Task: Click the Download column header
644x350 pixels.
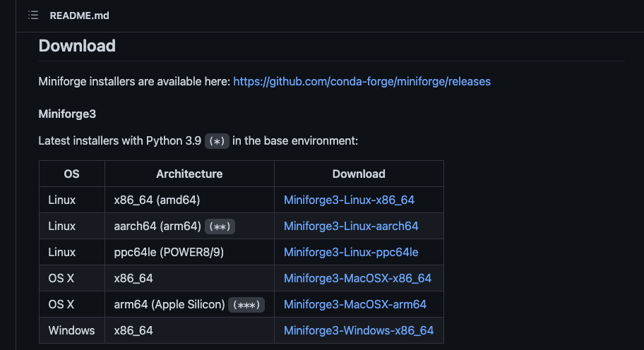Action: pyautogui.click(x=359, y=174)
